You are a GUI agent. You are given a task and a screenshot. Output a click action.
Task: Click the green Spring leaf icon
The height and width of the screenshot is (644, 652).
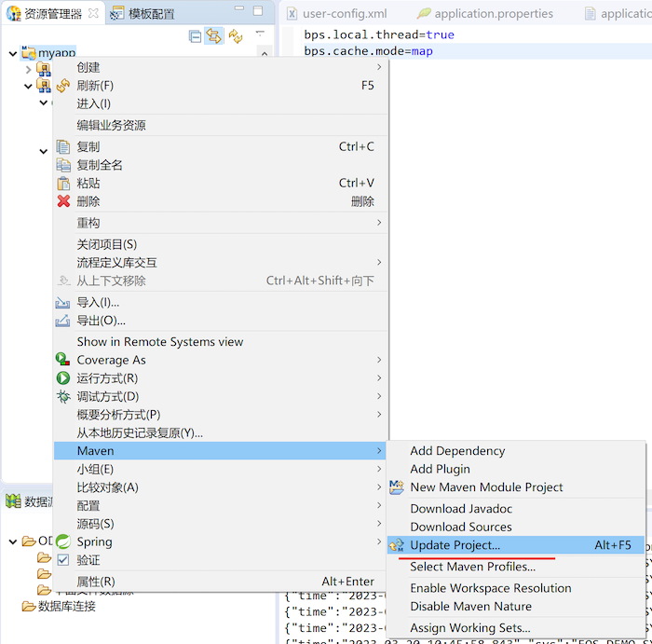pos(63,541)
